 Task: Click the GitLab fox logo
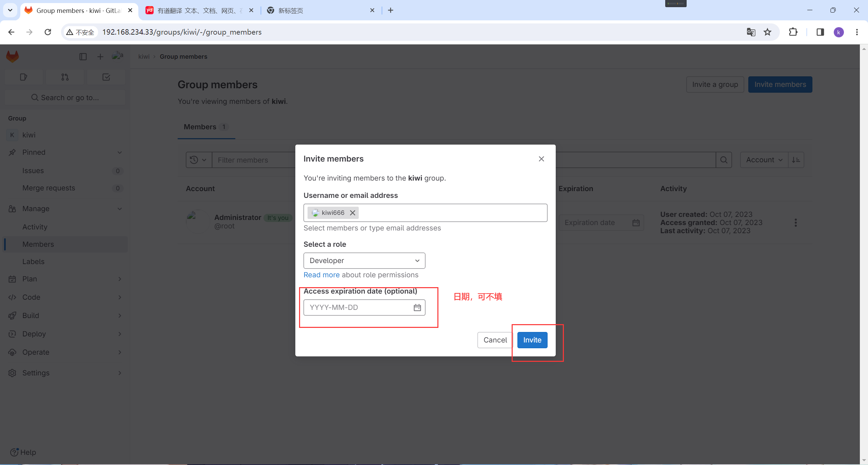(x=13, y=56)
